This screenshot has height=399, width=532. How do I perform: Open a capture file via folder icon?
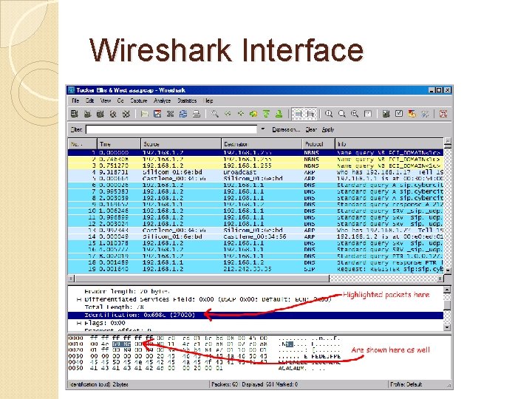145,114
